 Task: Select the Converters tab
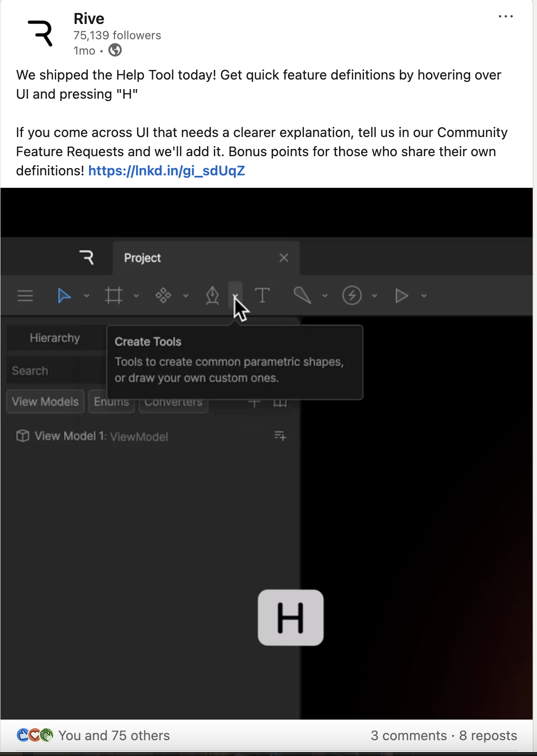click(174, 402)
